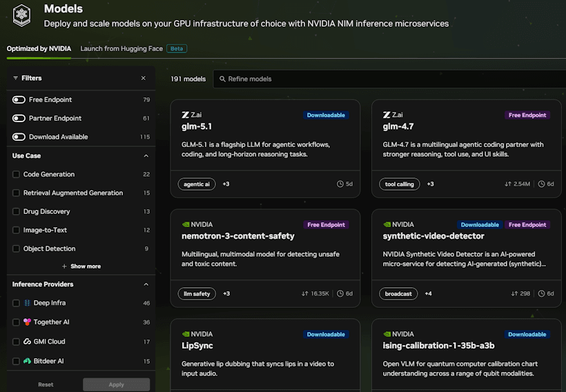Check the Bitdeer AI checkbox
This screenshot has height=392, width=566.
coord(16,362)
